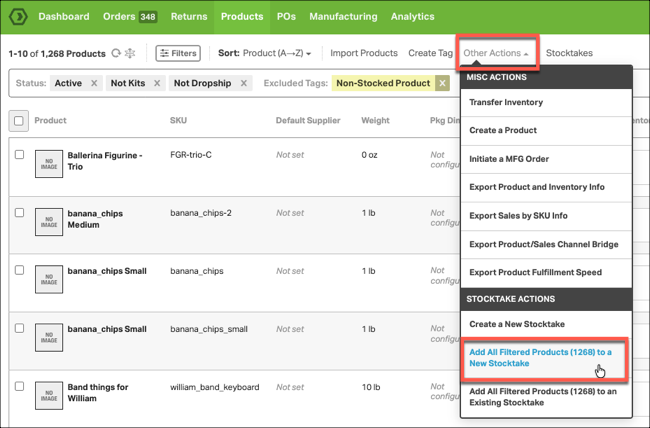
Task: Remove the Active status filter
Action: pos(94,83)
